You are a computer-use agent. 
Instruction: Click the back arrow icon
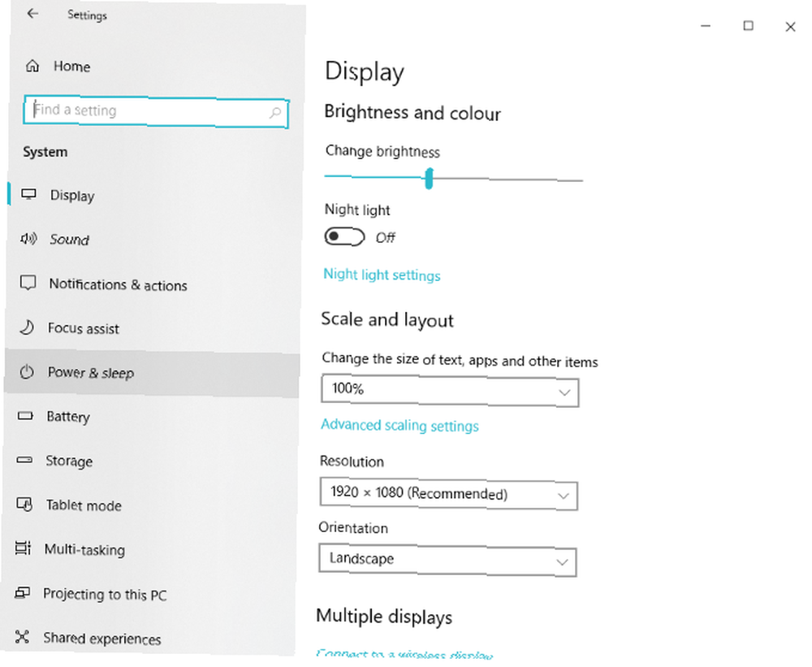tap(32, 14)
